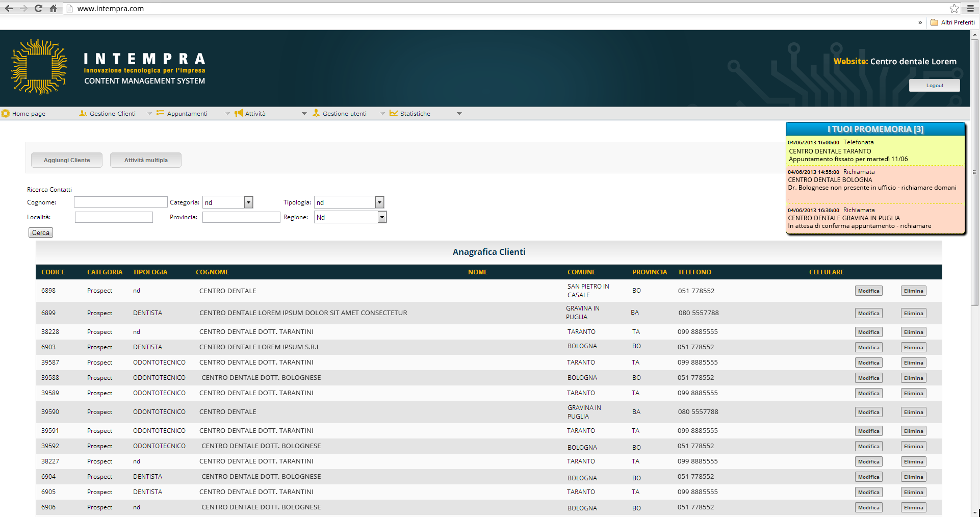Click Elimina for client code 39592

pos(913,447)
